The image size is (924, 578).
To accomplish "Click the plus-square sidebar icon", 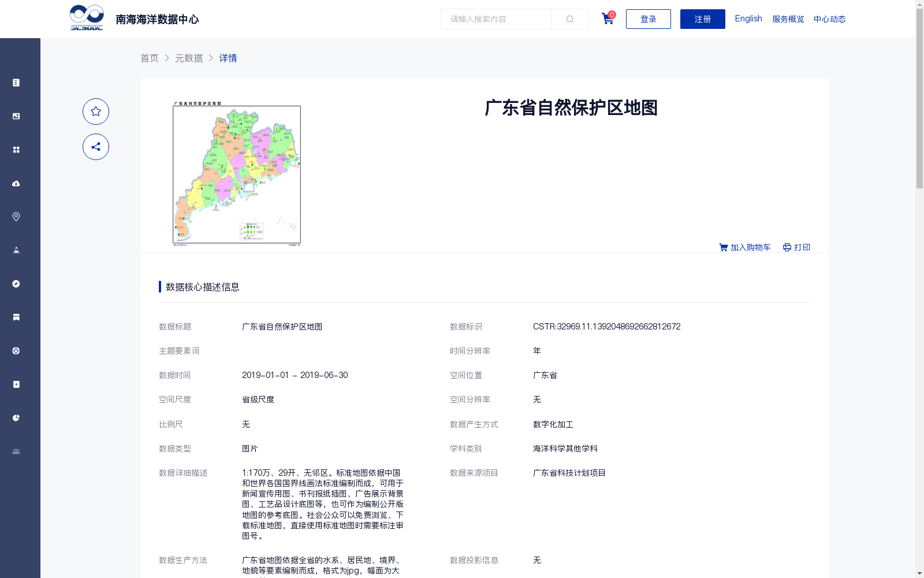I will pos(16,384).
